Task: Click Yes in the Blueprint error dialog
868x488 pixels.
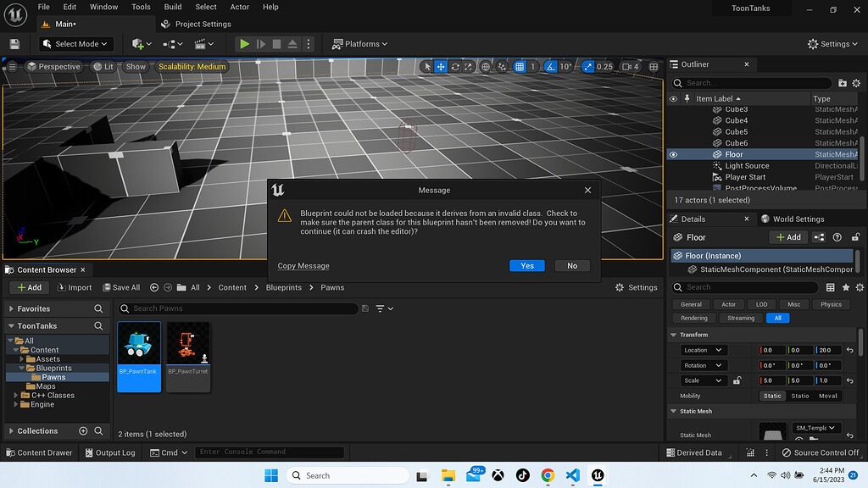Action: coord(527,265)
